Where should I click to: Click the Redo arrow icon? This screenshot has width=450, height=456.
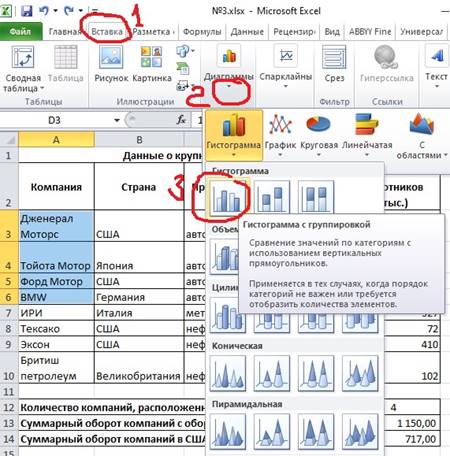(x=69, y=11)
